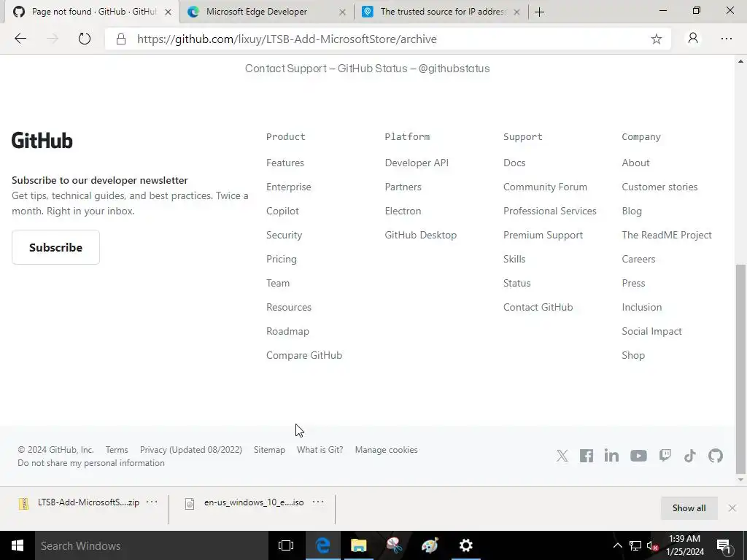This screenshot has width=747, height=560.
Task: Reload the page with the refresh icon
Action: (x=85, y=39)
